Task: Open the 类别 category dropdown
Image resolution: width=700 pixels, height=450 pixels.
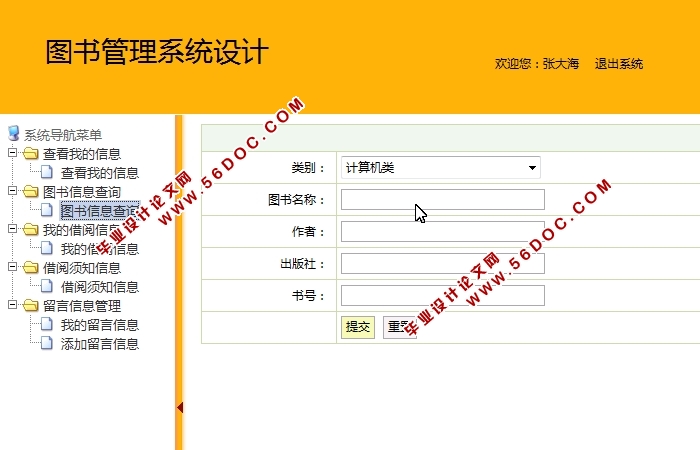Action: [x=440, y=168]
